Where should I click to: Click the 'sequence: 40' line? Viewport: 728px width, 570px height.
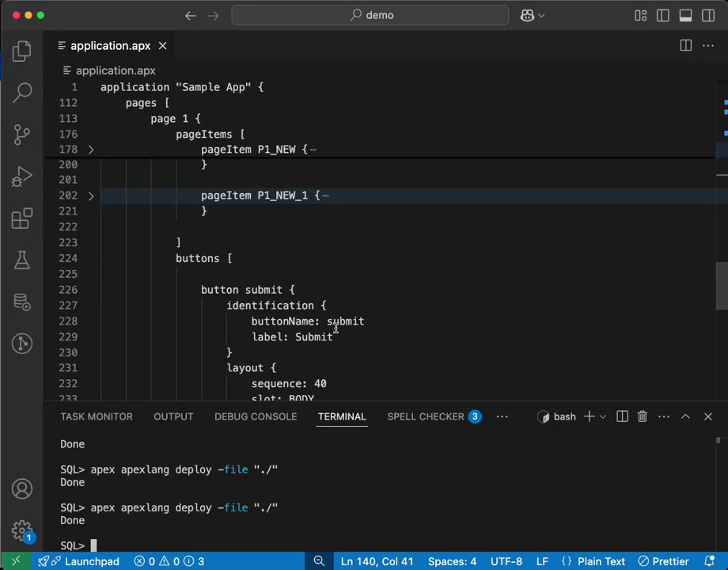click(289, 384)
